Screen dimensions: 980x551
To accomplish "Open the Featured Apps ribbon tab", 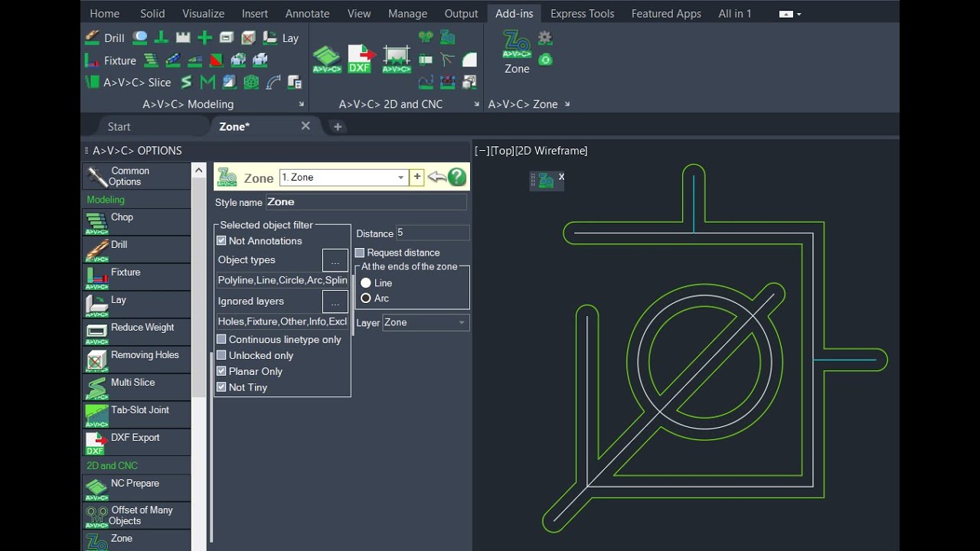I will point(666,14).
